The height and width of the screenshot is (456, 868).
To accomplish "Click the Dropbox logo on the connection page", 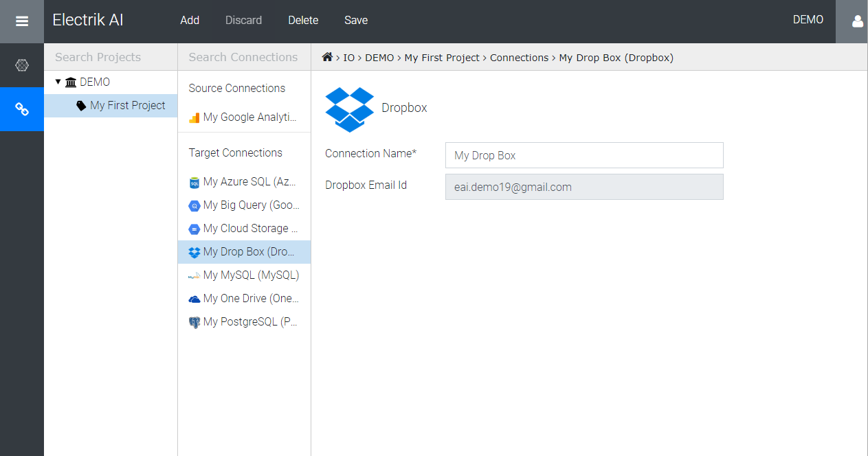I will pos(349,109).
